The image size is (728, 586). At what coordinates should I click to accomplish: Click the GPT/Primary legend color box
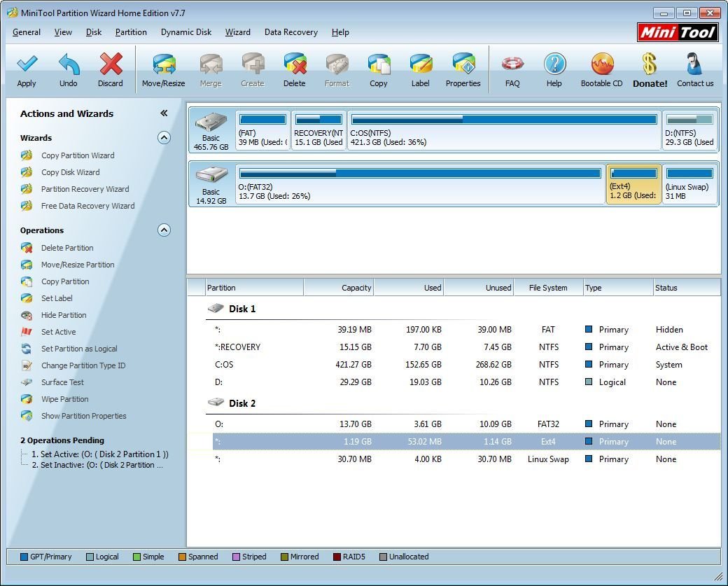coord(24,557)
